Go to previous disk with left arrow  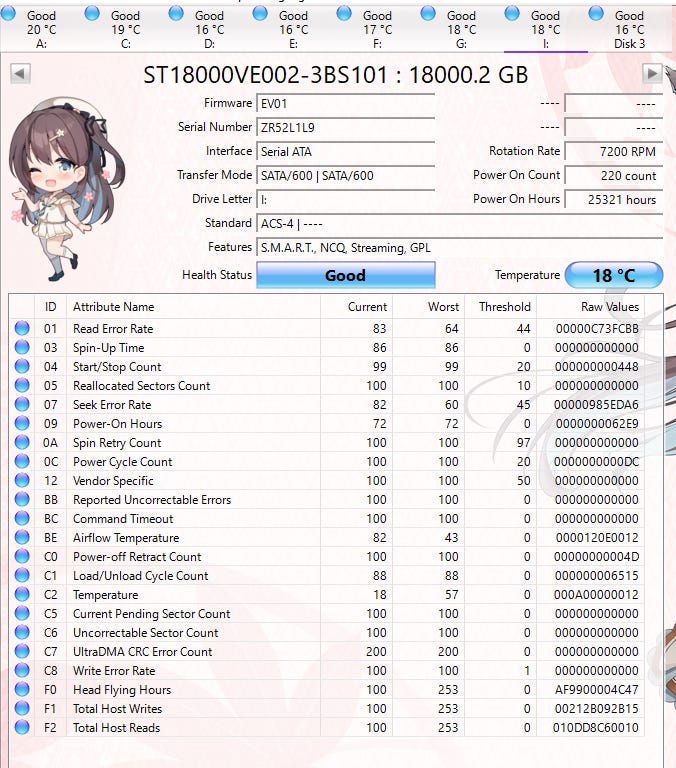click(20, 74)
